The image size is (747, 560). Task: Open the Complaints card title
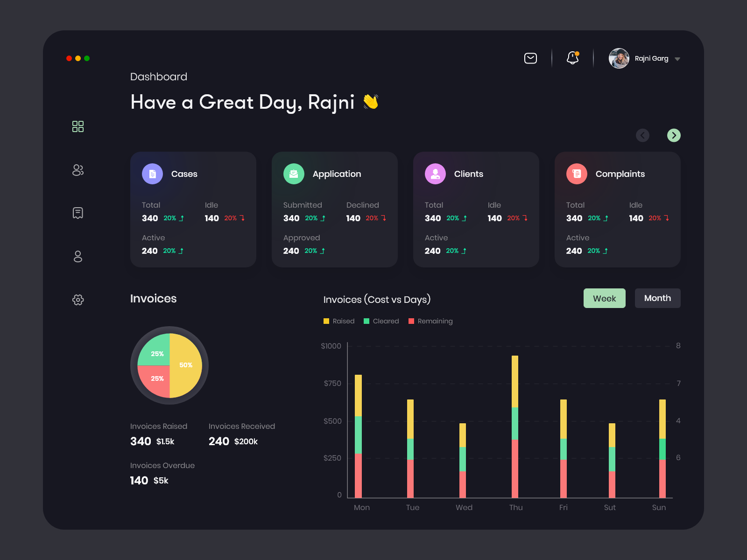tap(620, 174)
